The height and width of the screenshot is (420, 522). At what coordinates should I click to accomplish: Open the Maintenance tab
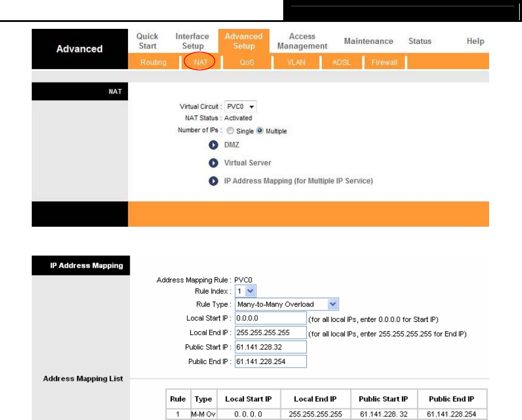tap(369, 41)
